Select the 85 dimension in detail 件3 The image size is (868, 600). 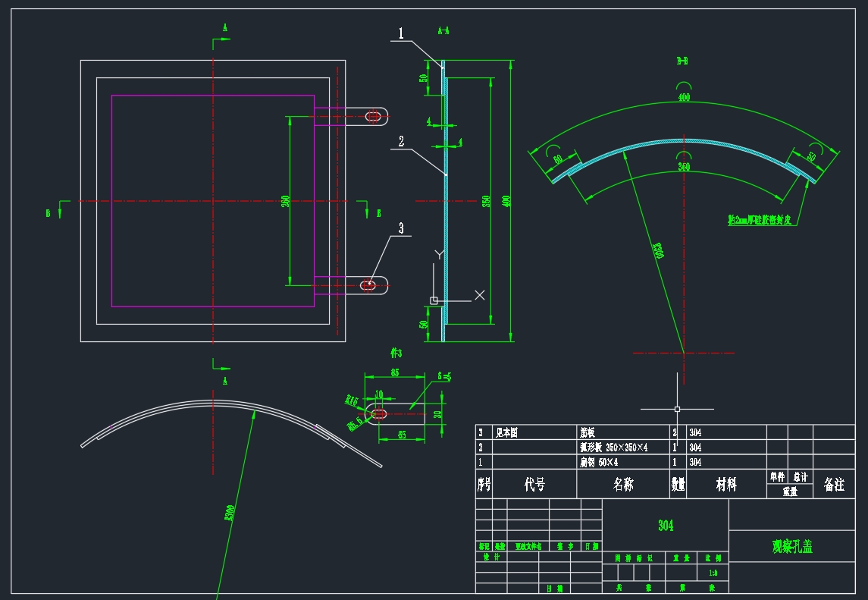coord(395,372)
